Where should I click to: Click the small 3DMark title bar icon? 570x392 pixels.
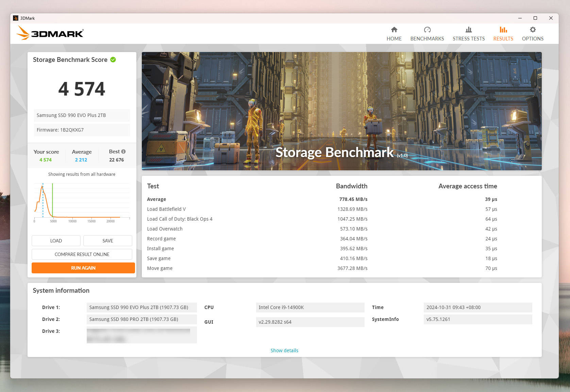(x=16, y=18)
